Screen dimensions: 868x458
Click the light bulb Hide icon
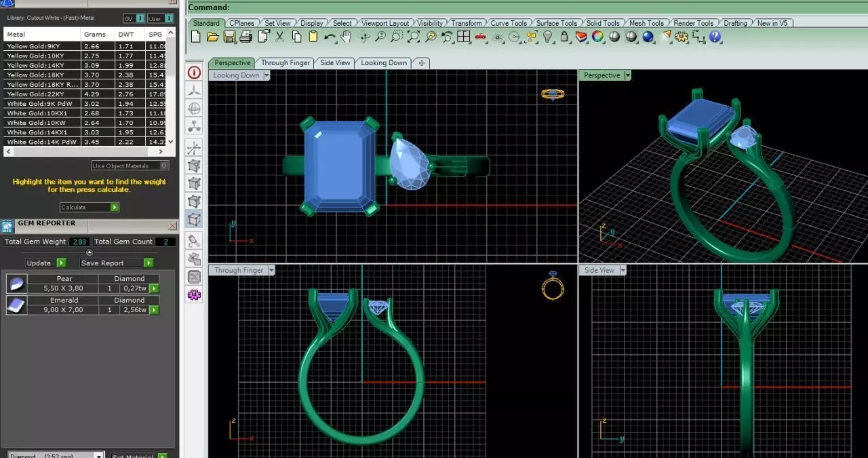(548, 37)
